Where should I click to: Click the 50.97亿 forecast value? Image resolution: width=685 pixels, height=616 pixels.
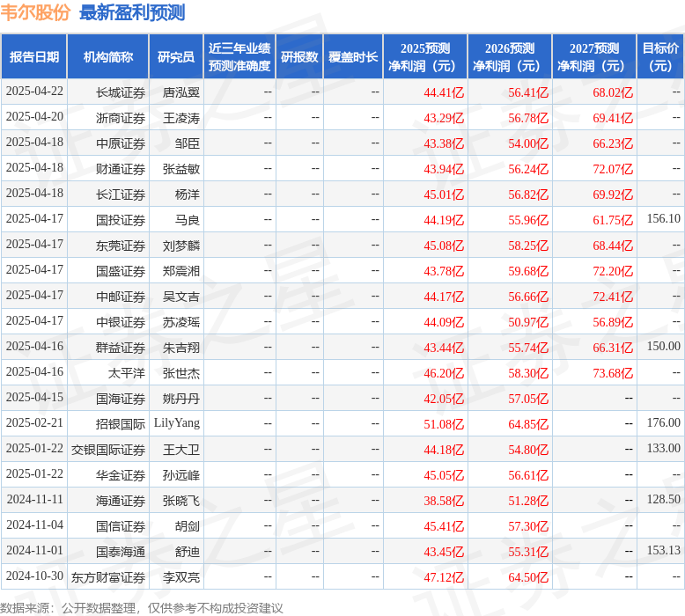[528, 322]
